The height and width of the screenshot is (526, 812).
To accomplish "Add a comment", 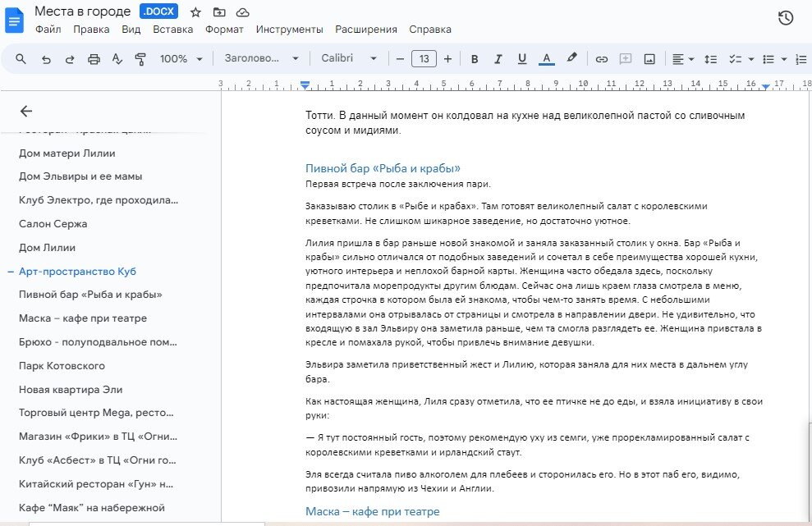I will pyautogui.click(x=626, y=59).
